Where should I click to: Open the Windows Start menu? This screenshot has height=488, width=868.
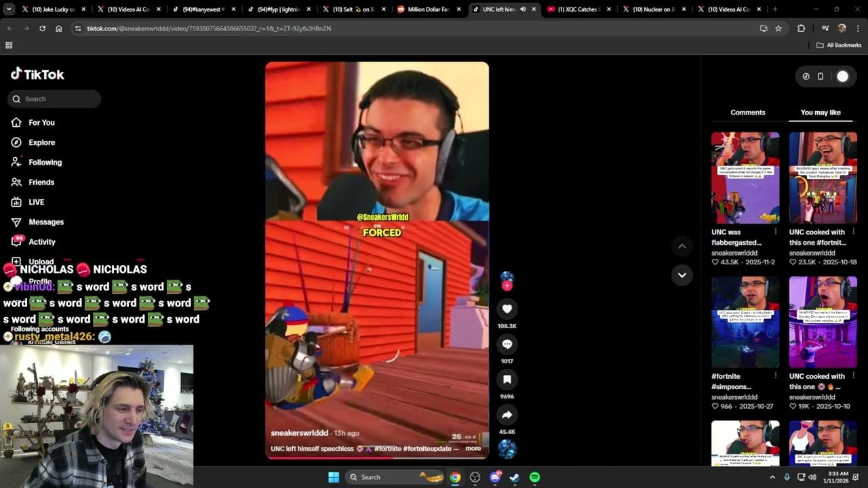(x=334, y=477)
